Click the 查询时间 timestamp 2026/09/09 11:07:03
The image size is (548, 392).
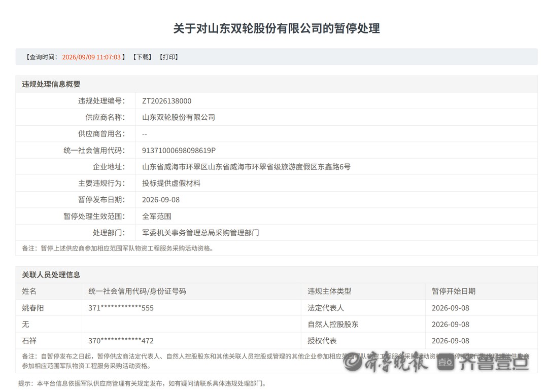[x=91, y=57]
